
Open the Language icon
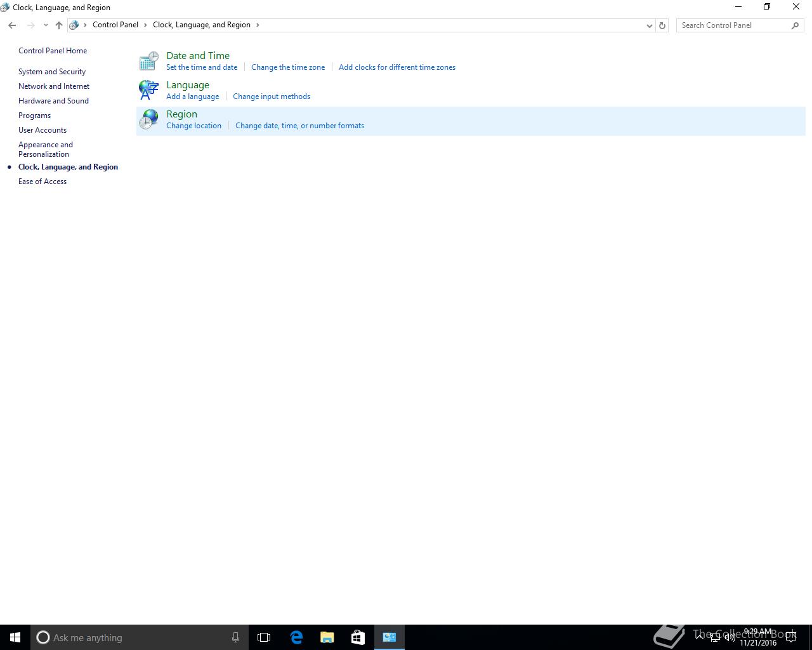(148, 90)
